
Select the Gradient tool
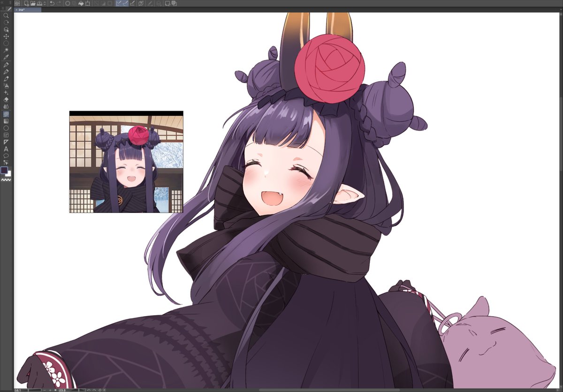[x=6, y=121]
